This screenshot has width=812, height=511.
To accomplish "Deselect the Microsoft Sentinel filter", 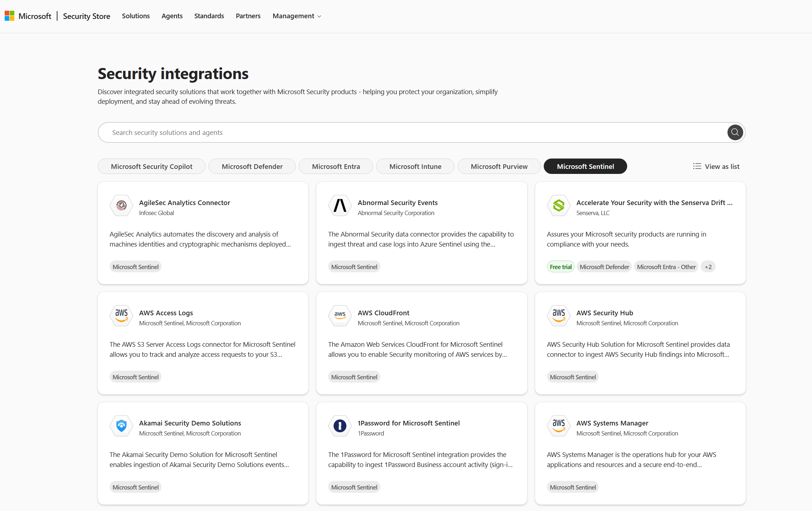I will point(585,166).
